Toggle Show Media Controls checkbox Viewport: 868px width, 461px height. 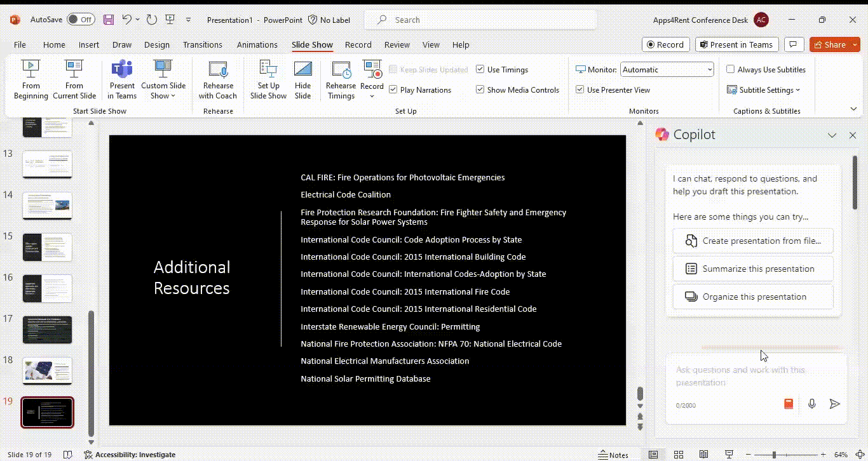[480, 90]
